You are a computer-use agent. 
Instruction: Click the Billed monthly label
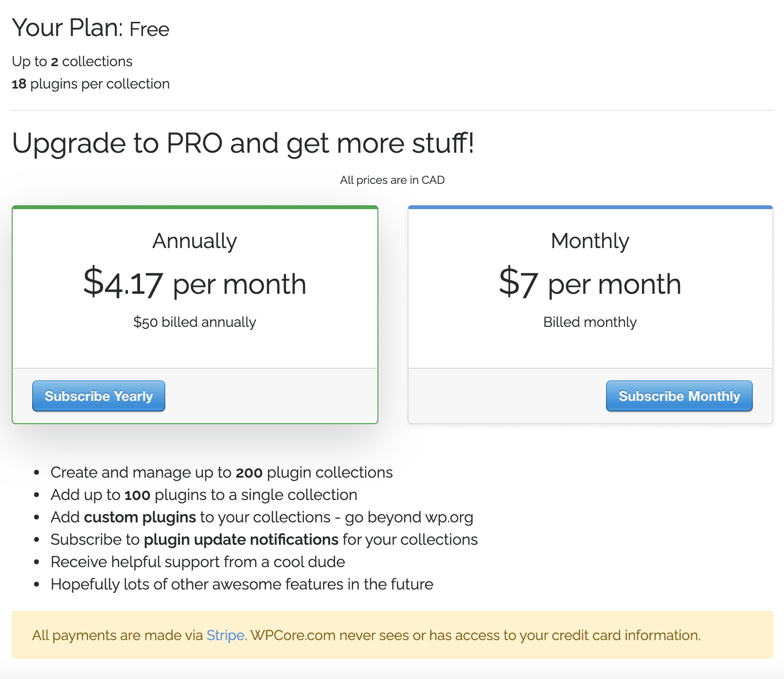click(x=590, y=322)
